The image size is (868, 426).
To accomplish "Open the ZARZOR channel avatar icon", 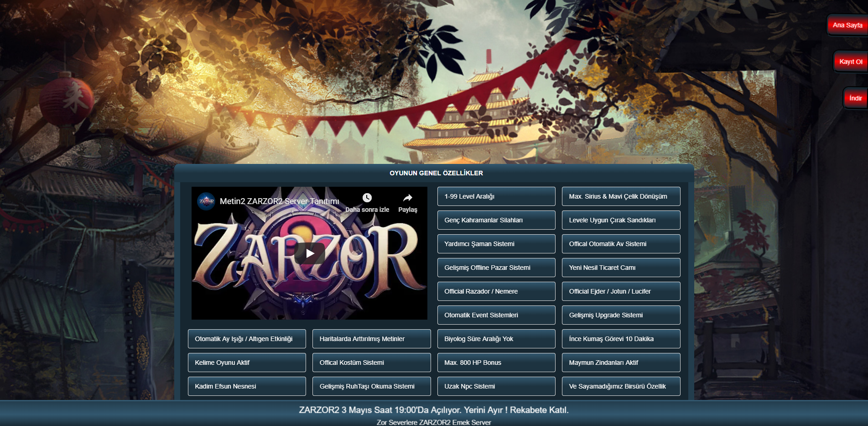I will [x=206, y=201].
